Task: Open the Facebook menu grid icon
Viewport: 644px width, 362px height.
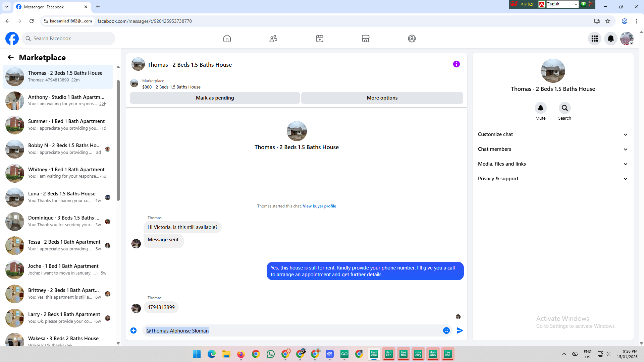Action: [x=595, y=39]
